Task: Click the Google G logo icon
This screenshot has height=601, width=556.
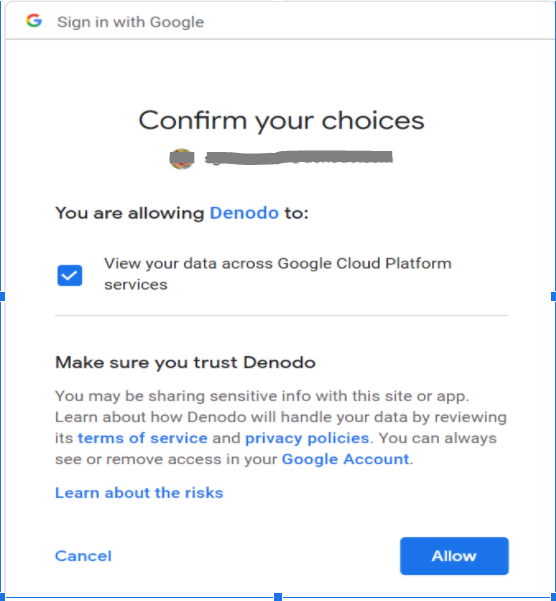Action: tap(34, 21)
